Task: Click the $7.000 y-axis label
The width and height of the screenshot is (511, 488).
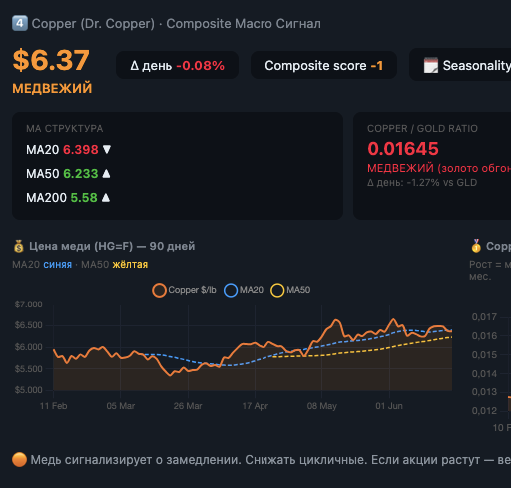Action: tap(29, 304)
